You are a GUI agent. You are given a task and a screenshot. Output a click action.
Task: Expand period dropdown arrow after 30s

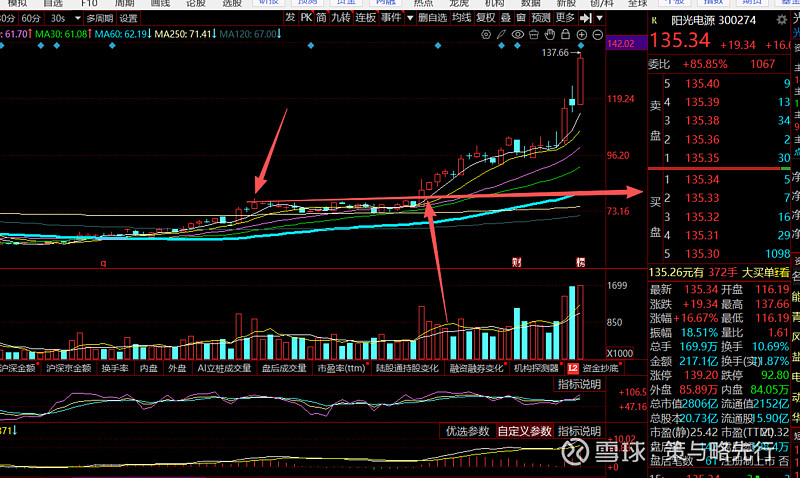78,18
